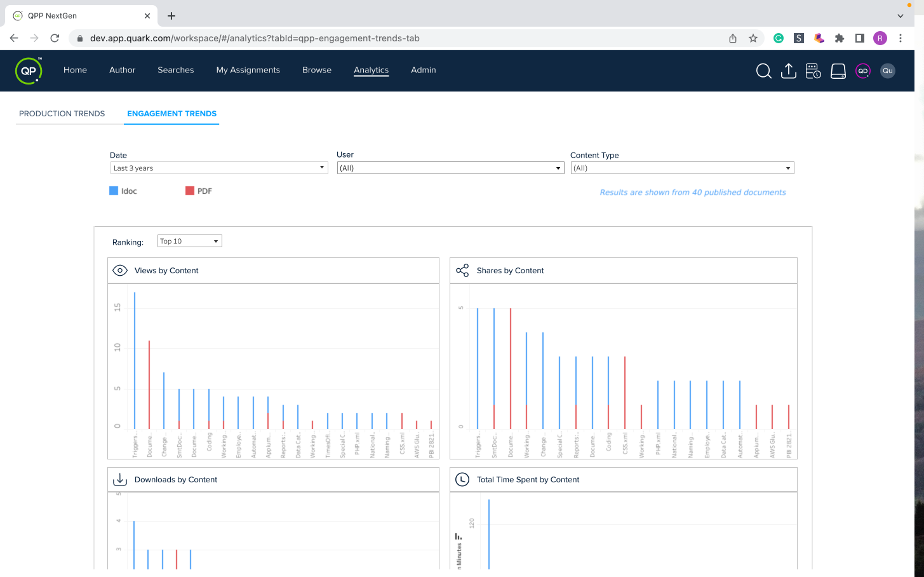The image size is (924, 577).
Task: Click the upload icon in the header
Action: click(788, 71)
